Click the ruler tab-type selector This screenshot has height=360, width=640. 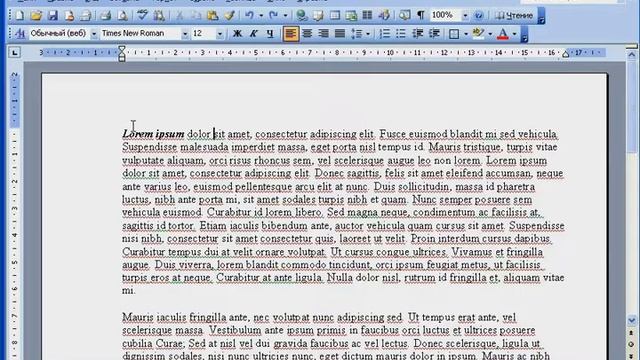(x=15, y=52)
